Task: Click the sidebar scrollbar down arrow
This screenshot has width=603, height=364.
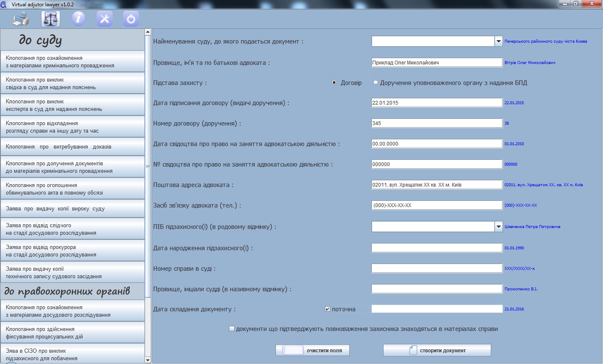Action: 148,360
